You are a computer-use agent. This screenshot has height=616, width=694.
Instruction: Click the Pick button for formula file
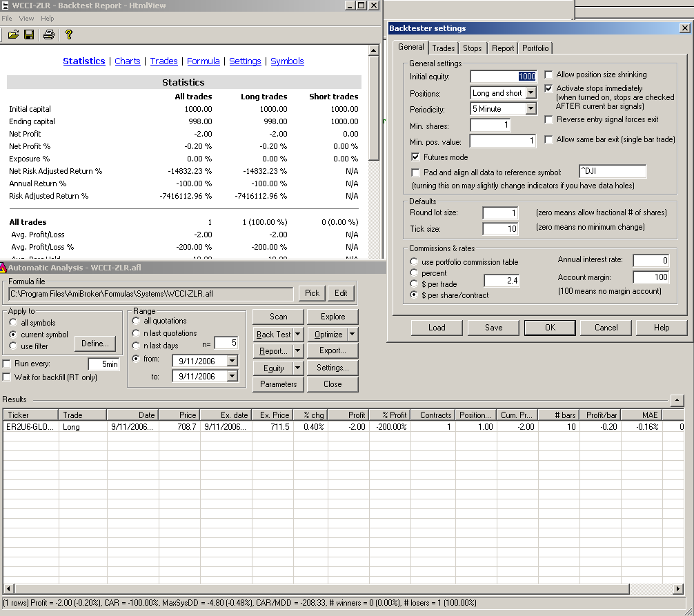tap(312, 293)
